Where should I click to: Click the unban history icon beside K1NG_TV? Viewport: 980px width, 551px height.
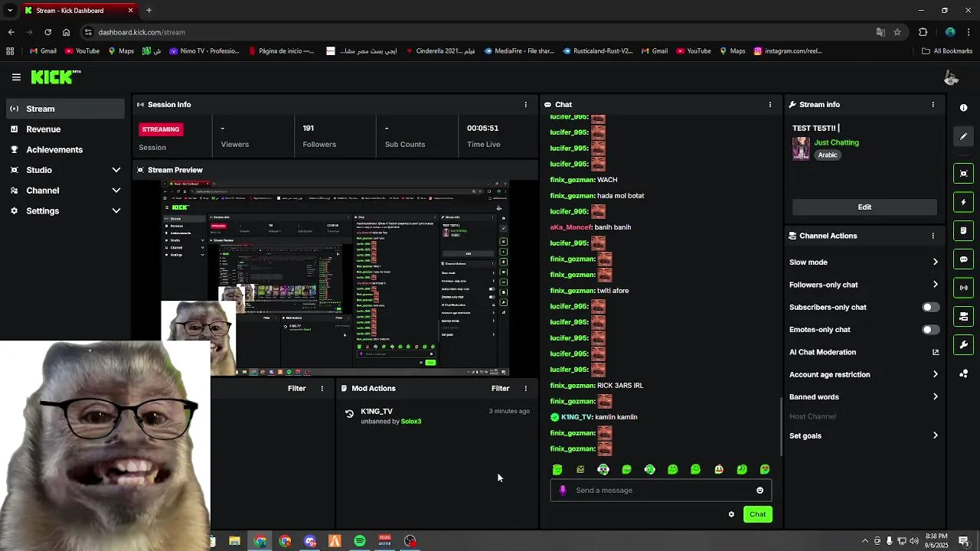[349, 414]
